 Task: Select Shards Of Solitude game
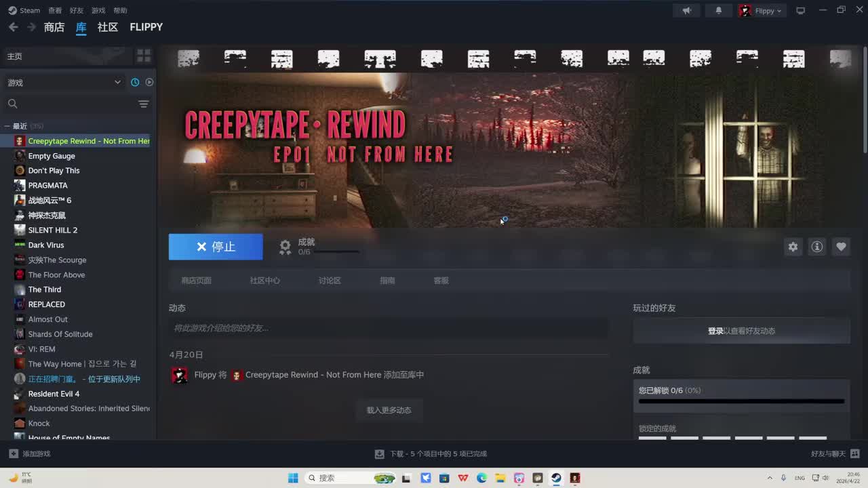60,334
